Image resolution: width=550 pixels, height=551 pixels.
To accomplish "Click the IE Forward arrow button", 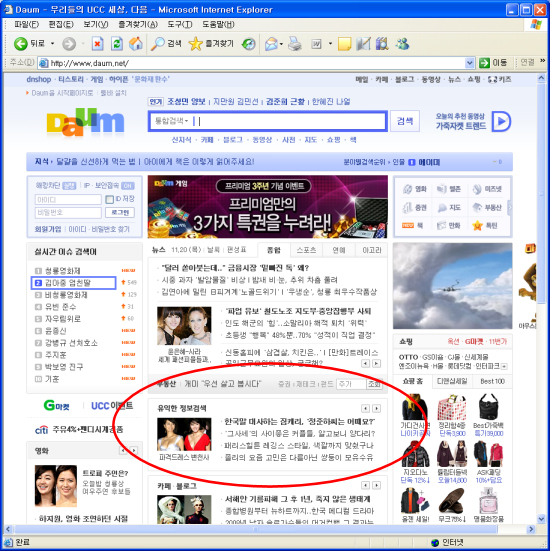I will pos(69,44).
